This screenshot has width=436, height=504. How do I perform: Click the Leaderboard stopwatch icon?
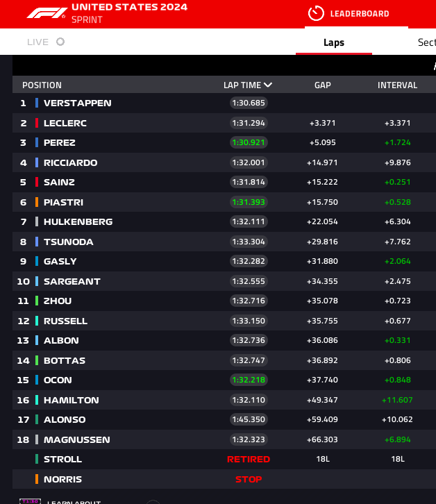[316, 13]
